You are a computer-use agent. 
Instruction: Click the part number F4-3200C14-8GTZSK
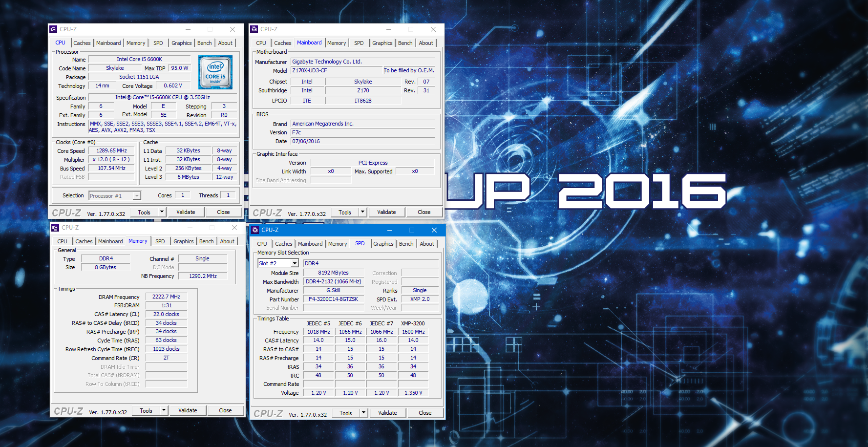click(x=333, y=299)
